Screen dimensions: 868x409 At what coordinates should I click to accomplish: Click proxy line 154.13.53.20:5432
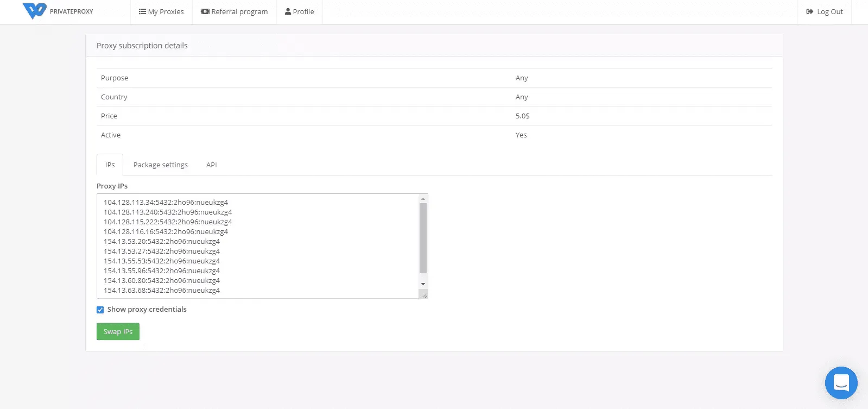[162, 241]
